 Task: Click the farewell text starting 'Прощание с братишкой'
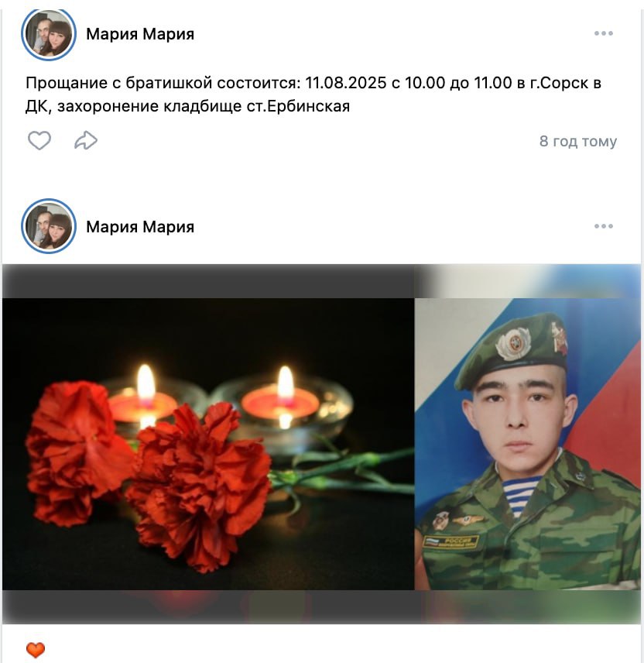(313, 94)
